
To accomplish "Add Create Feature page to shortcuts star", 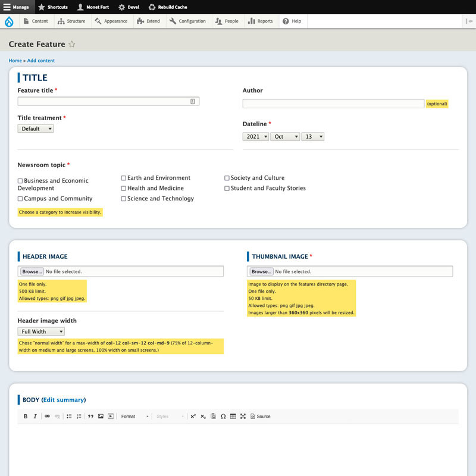I will (x=71, y=44).
